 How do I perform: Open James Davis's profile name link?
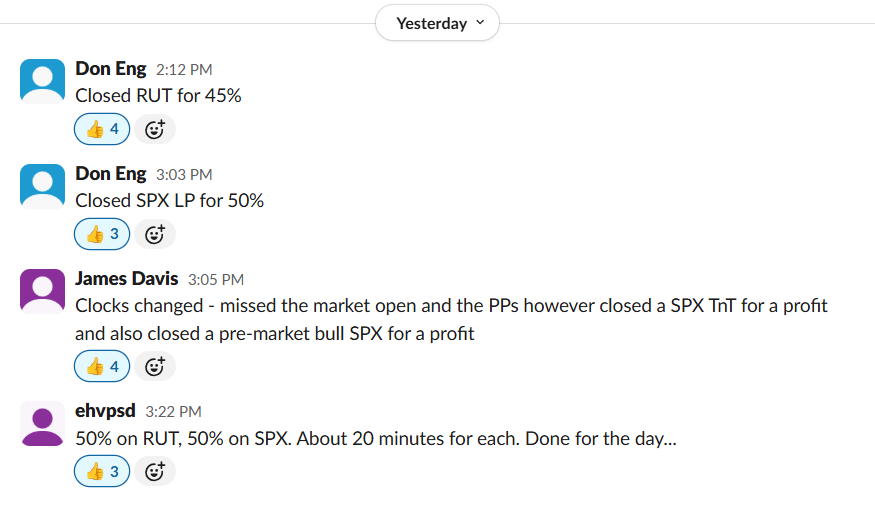click(127, 278)
